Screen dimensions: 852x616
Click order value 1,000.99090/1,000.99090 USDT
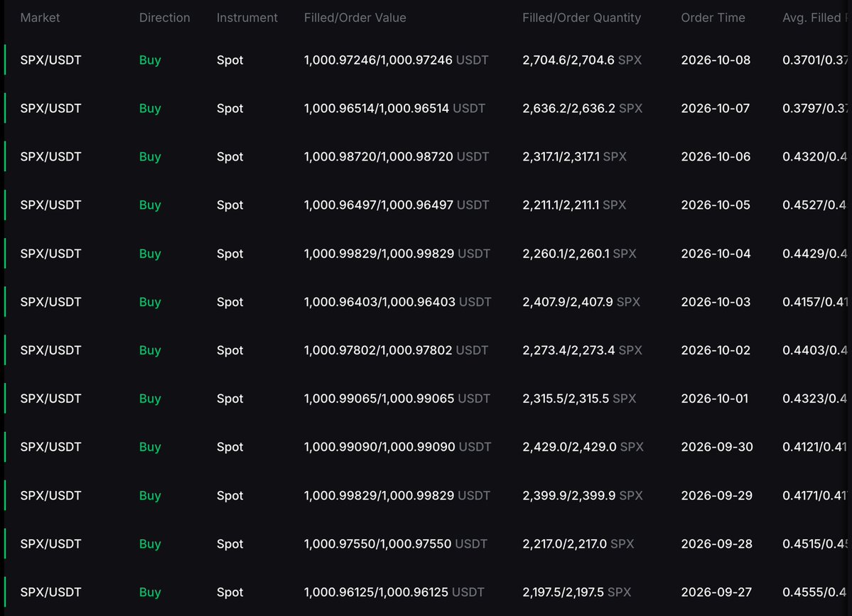(397, 447)
